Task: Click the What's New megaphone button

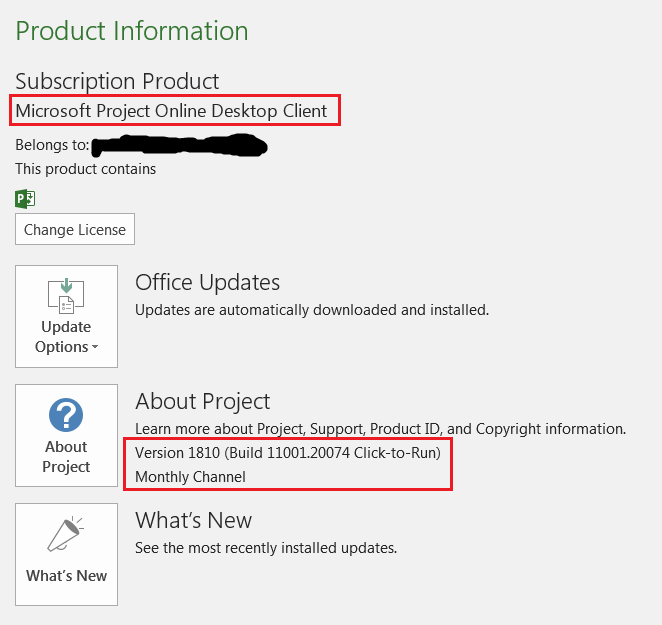Action: [66, 554]
